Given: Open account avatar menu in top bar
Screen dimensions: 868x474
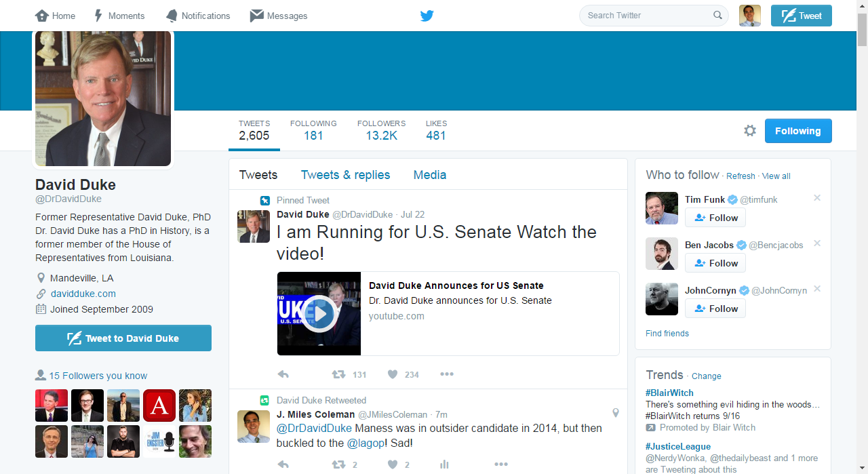Looking at the screenshot, I should pos(750,16).
